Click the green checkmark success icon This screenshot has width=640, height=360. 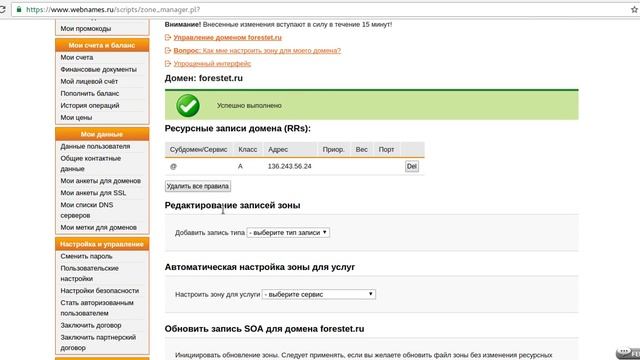[x=188, y=106]
